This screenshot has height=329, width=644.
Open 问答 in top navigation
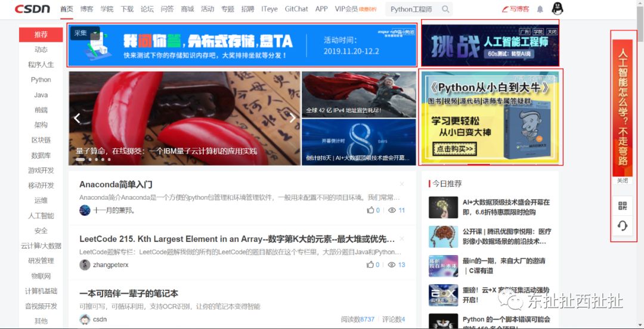tap(167, 9)
